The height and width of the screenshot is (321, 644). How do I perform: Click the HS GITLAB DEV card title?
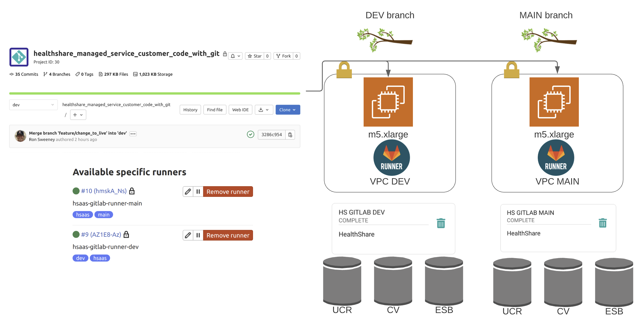click(362, 212)
